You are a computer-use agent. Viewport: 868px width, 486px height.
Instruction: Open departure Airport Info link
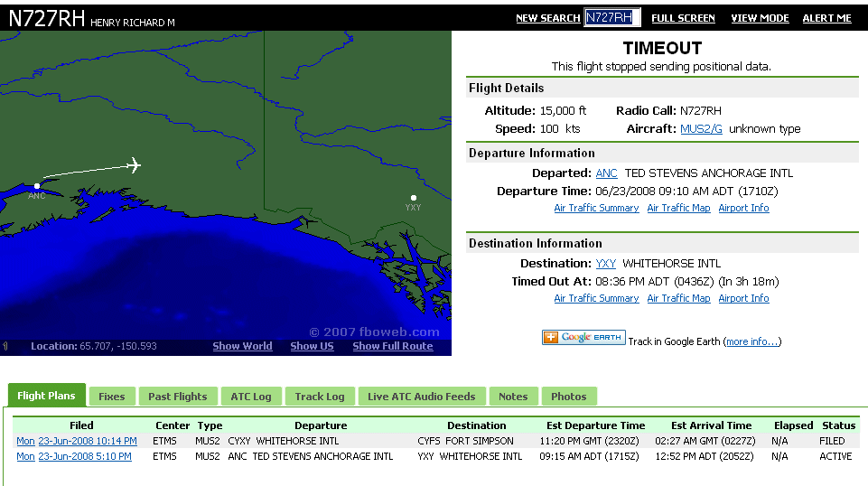click(743, 208)
